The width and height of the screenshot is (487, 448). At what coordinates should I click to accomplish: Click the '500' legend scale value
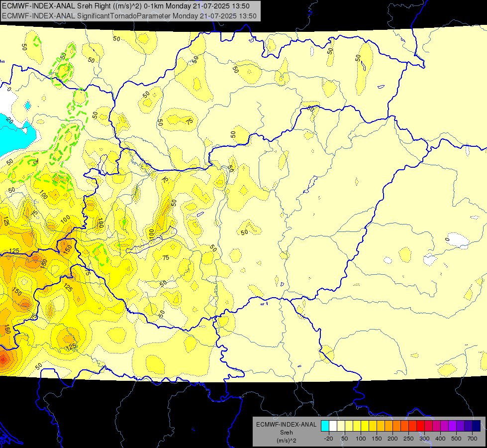pyautogui.click(x=456, y=439)
